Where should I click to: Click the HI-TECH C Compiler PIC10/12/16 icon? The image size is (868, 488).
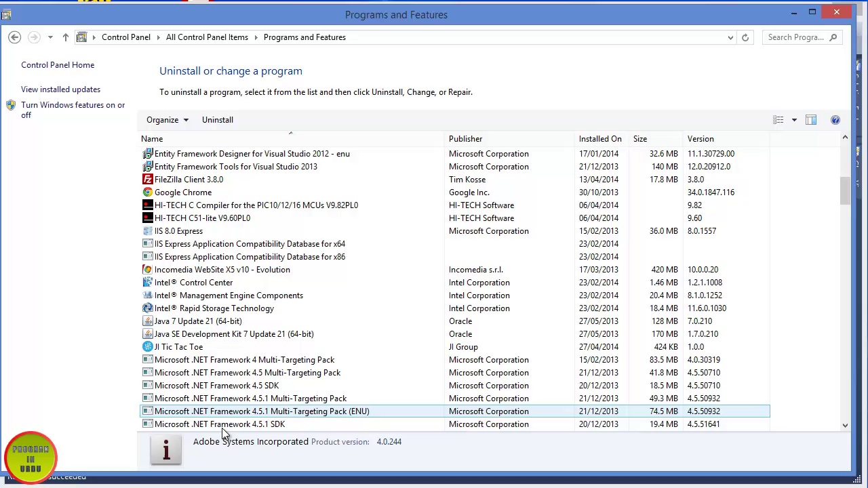(147, 205)
